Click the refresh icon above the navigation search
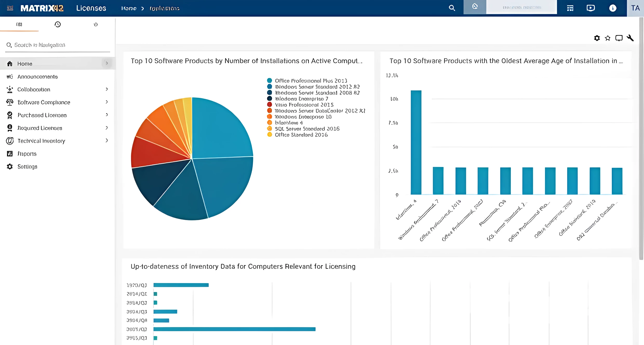This screenshot has height=345, width=644. (96, 24)
